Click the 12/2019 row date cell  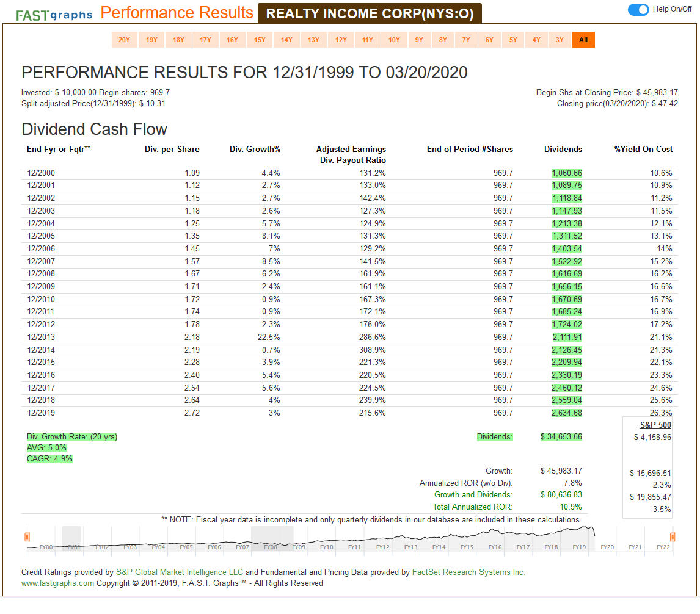pos(41,413)
